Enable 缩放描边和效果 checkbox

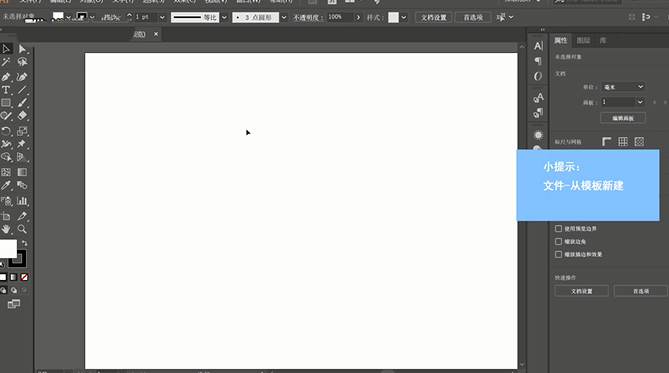click(x=558, y=254)
